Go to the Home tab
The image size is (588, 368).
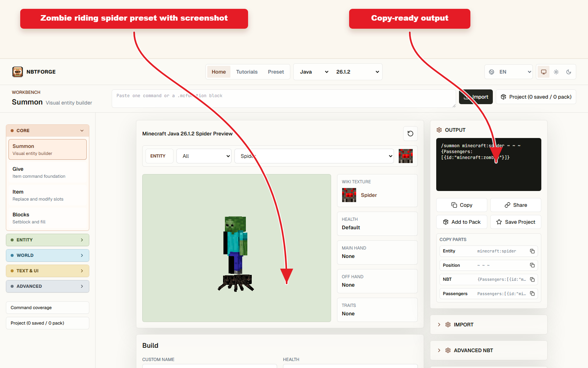point(219,72)
